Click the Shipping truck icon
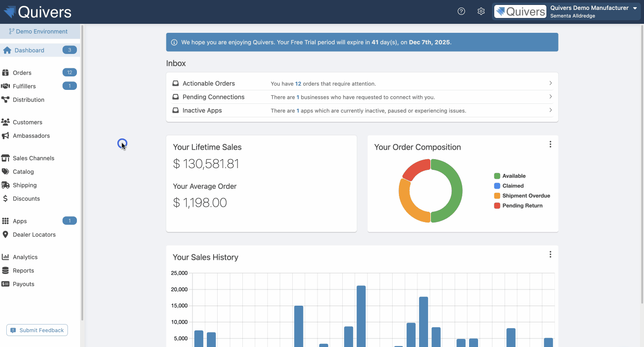 coord(5,185)
